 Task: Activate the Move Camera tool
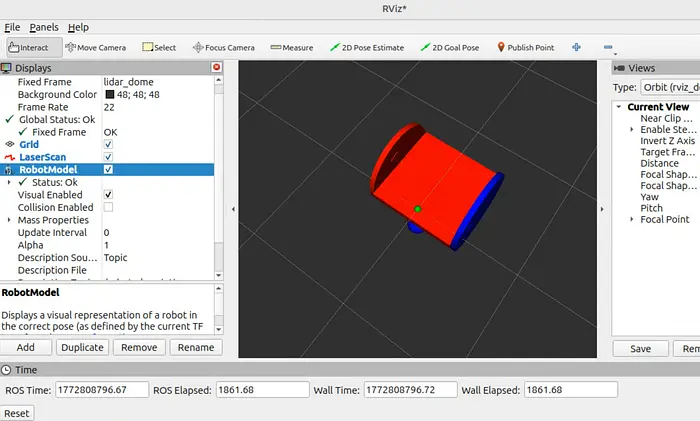[x=95, y=47]
